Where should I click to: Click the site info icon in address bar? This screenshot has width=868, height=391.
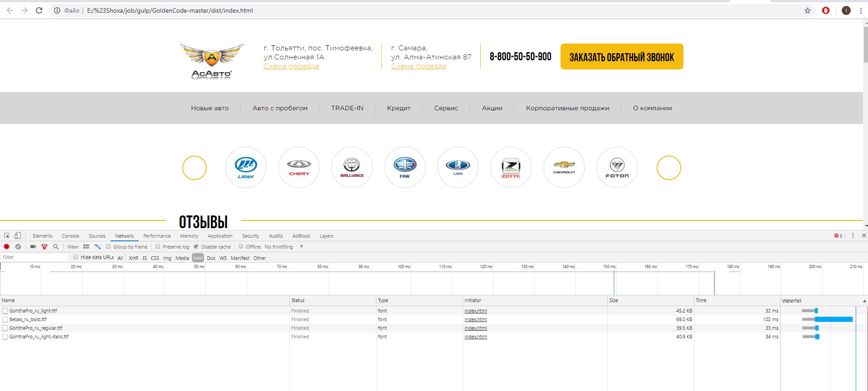pyautogui.click(x=57, y=10)
